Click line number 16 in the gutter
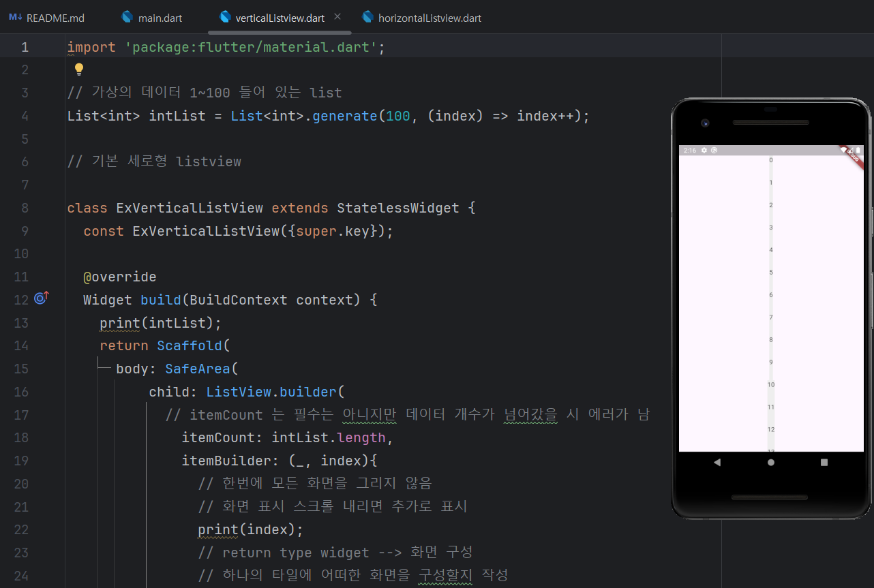 pos(21,392)
